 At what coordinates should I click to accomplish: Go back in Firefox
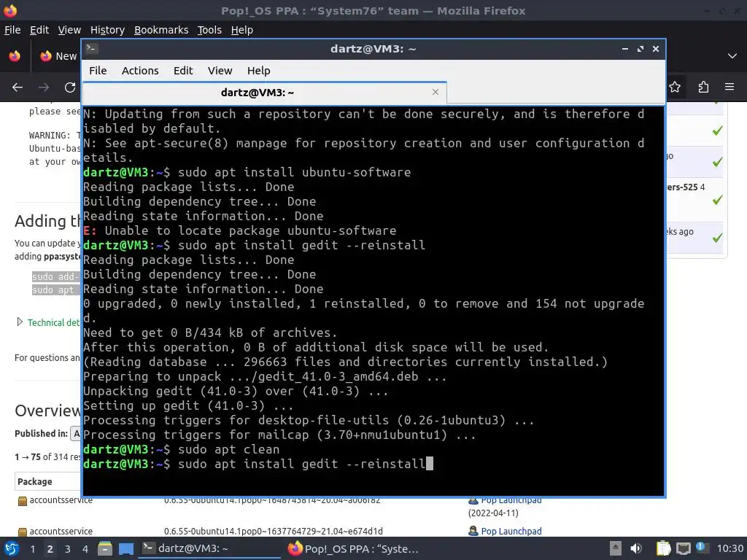(18, 87)
